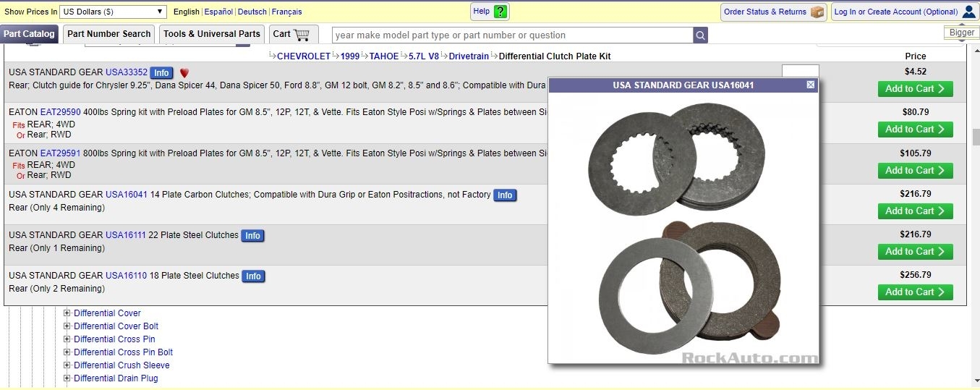
Task: Open the currency Show Prices In dropdown
Action: 112,12
